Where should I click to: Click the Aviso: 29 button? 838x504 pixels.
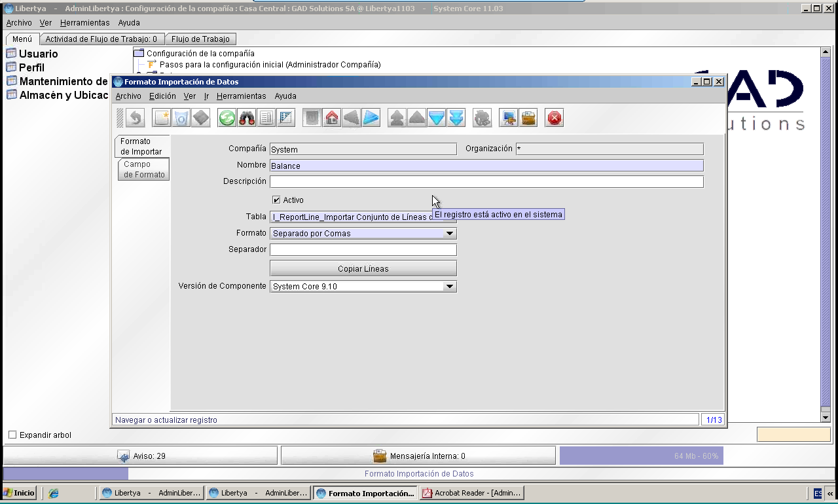tap(141, 456)
